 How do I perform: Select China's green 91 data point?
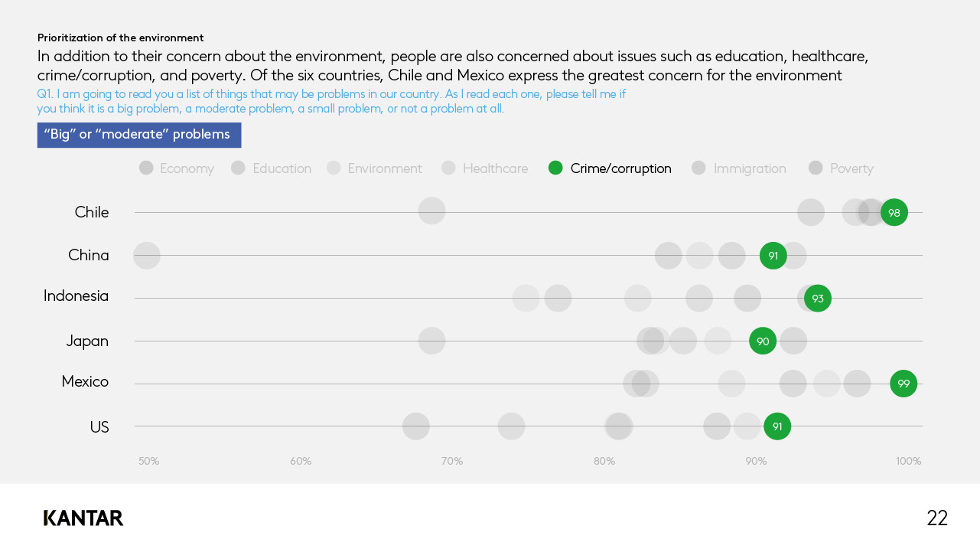[773, 255]
